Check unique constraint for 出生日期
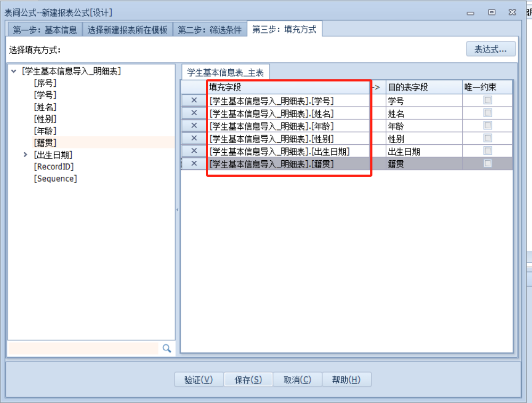The image size is (532, 403). [487, 151]
